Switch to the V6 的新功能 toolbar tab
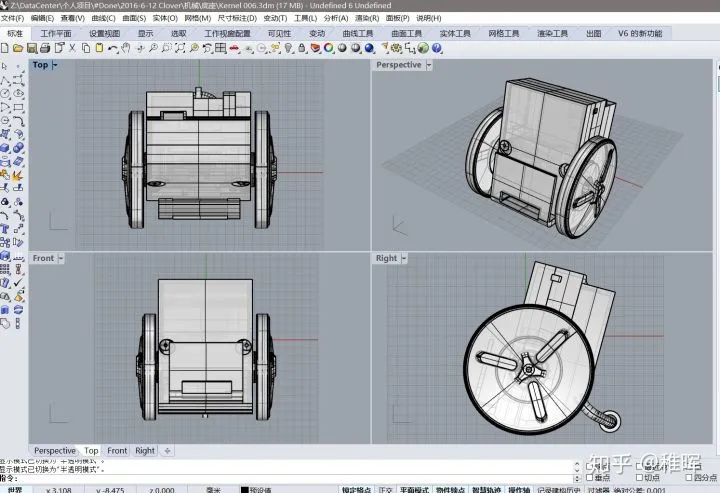 coord(640,34)
